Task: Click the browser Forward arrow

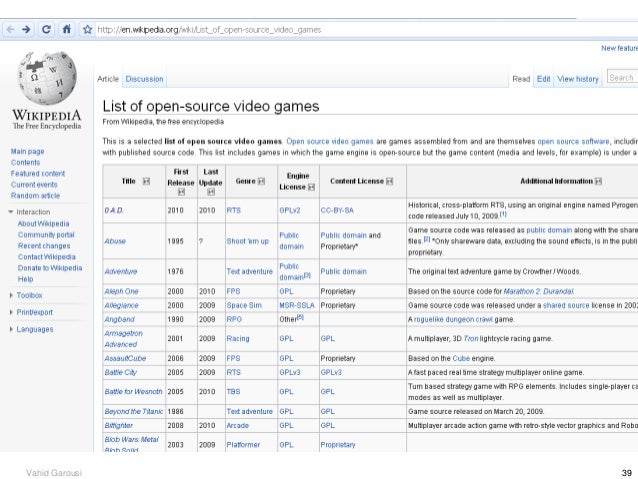Action: [x=27, y=30]
